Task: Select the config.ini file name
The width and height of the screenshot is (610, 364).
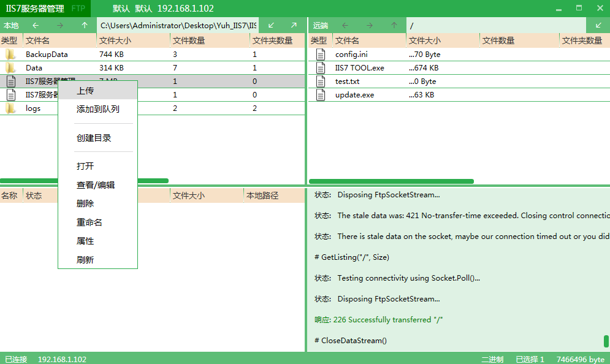Action: (351, 55)
